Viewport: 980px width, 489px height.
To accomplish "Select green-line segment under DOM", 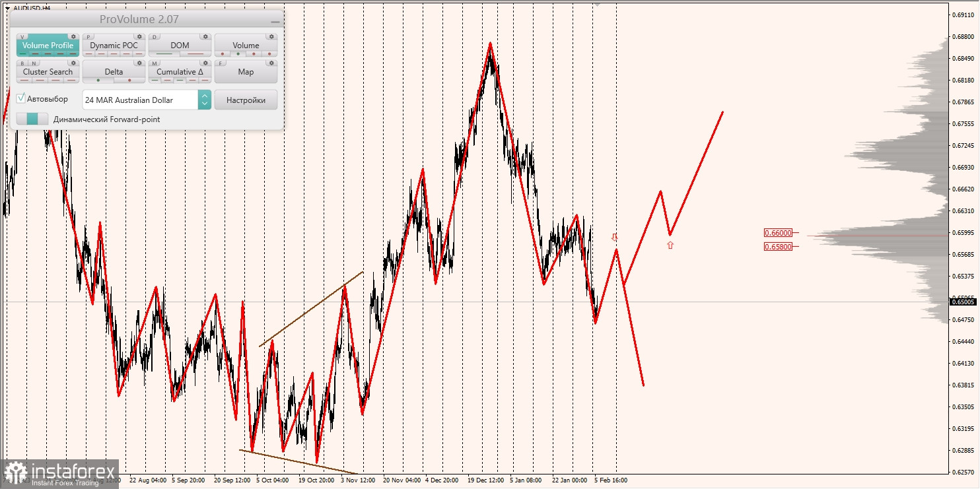I will (x=164, y=54).
